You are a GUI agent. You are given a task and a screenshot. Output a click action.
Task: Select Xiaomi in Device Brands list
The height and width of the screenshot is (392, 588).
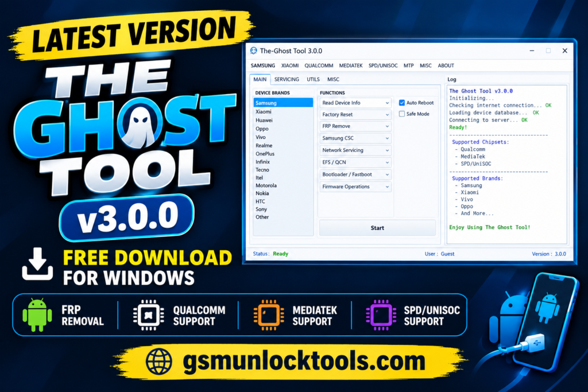tap(283, 112)
